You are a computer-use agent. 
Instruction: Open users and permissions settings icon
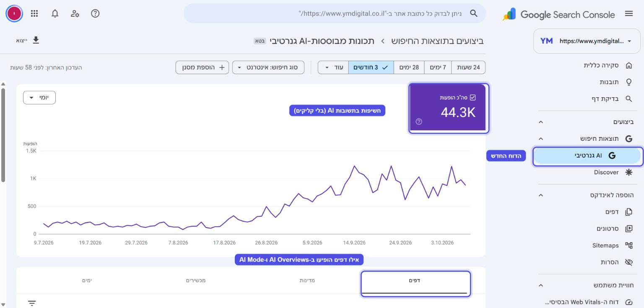pyautogui.click(x=75, y=13)
